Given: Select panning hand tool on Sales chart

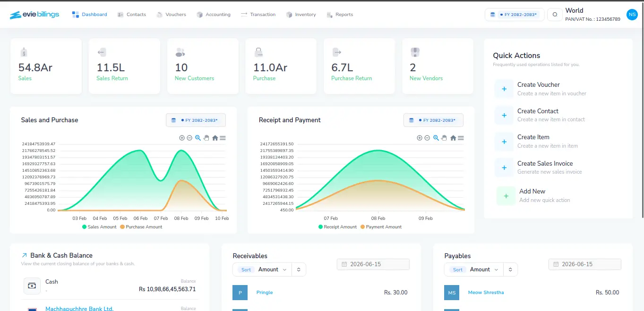Looking at the screenshot, I should (x=206, y=138).
